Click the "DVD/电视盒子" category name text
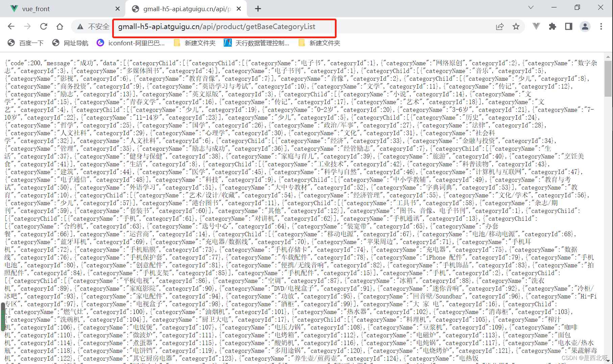The width and height of the screenshot is (613, 364). pos(294,289)
